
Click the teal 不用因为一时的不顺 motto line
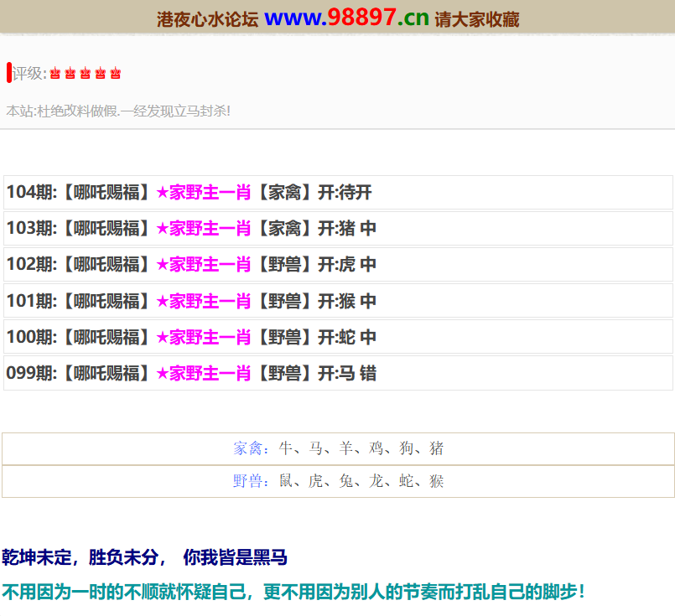pyautogui.click(x=293, y=592)
